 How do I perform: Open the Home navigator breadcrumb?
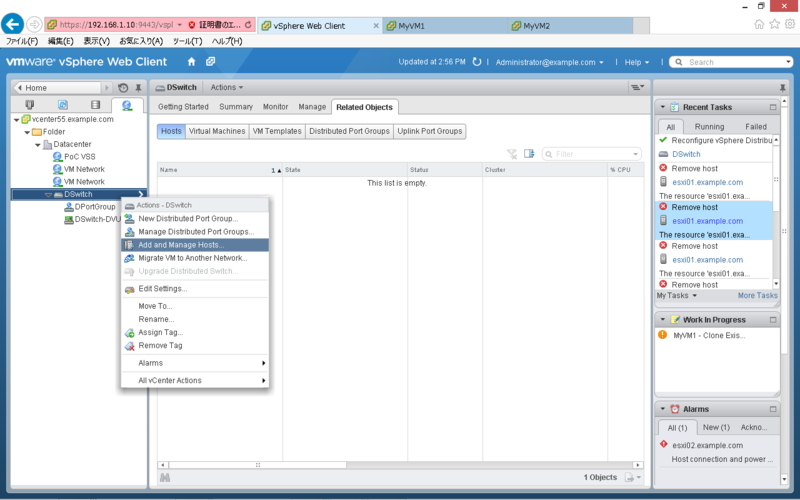click(x=60, y=88)
